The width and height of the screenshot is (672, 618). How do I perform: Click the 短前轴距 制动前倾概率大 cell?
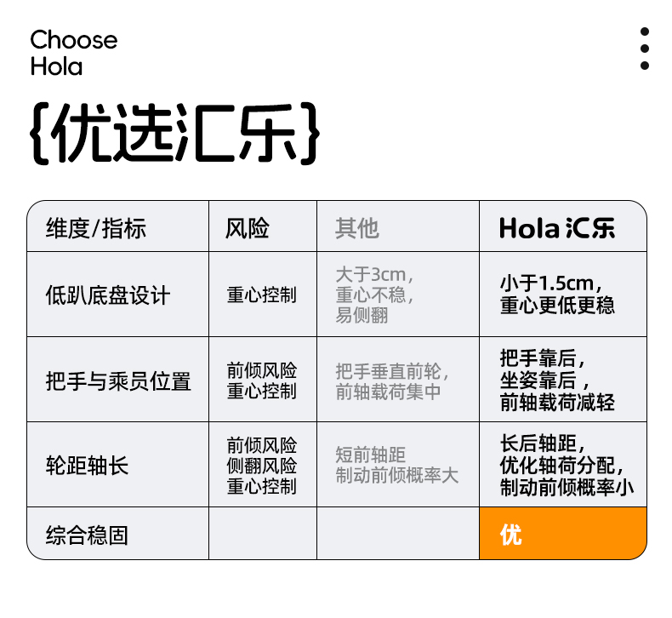(x=396, y=465)
